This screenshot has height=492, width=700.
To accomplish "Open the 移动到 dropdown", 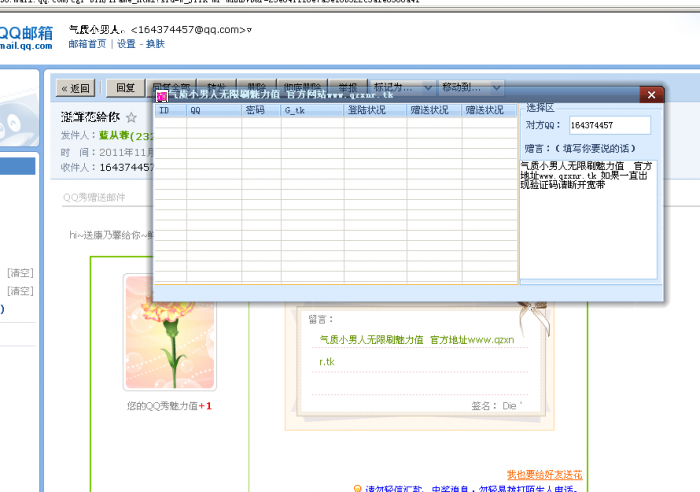I will point(471,87).
